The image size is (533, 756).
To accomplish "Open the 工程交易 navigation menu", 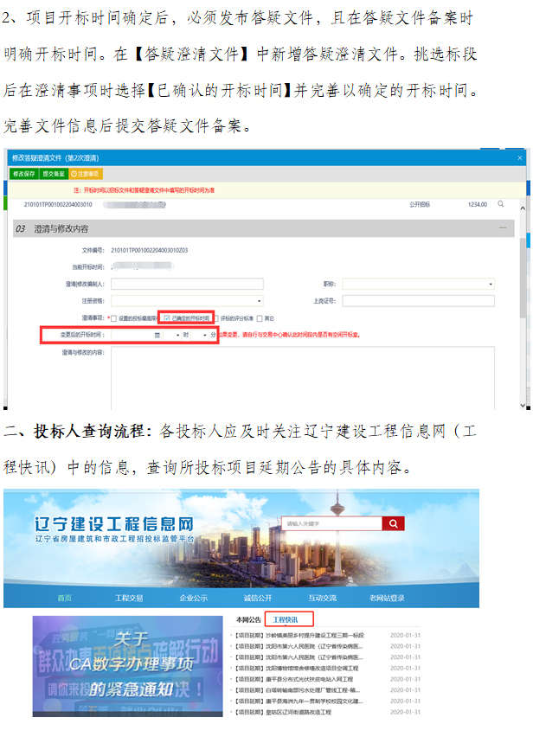I will [129, 598].
